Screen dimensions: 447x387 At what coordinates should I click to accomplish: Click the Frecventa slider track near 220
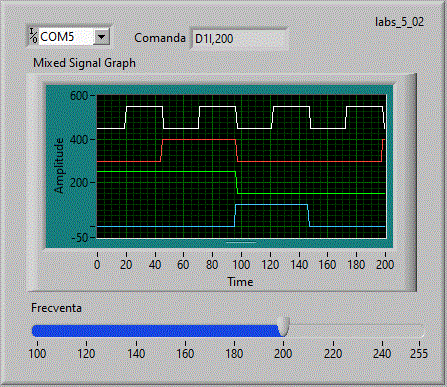click(x=333, y=331)
